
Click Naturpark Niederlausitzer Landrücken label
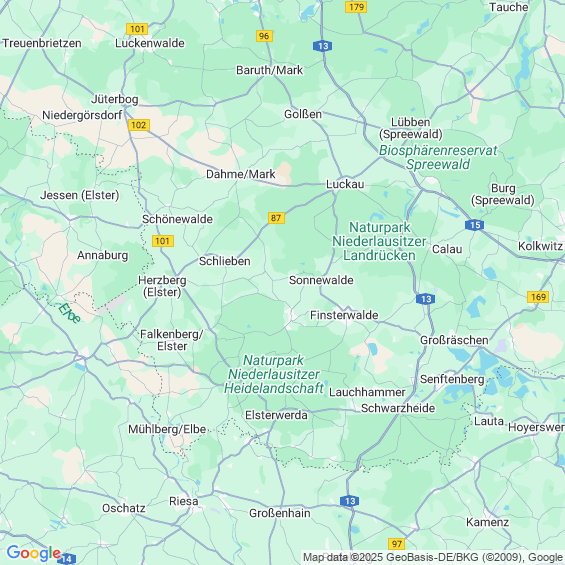(379, 241)
